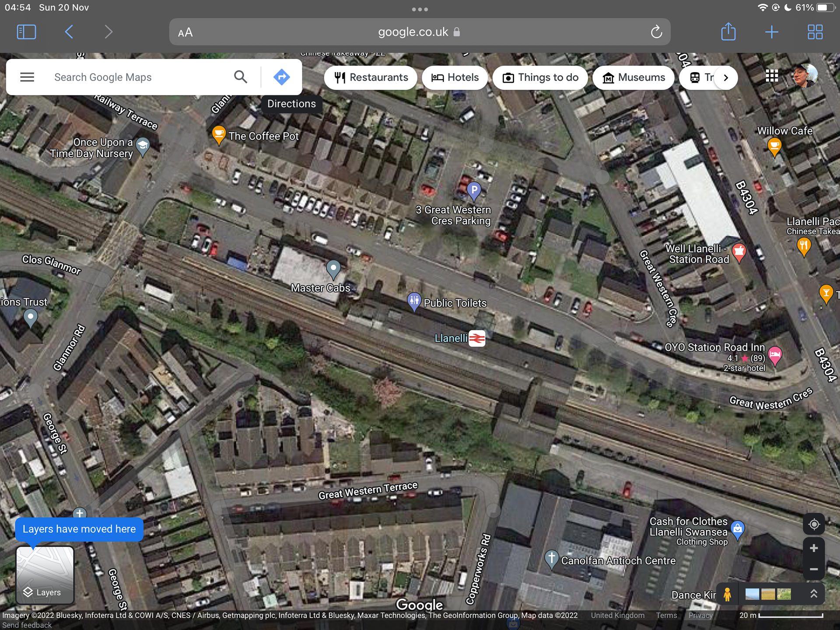The image size is (840, 630).
Task: Toggle Safari sidebar panel
Action: tap(26, 32)
